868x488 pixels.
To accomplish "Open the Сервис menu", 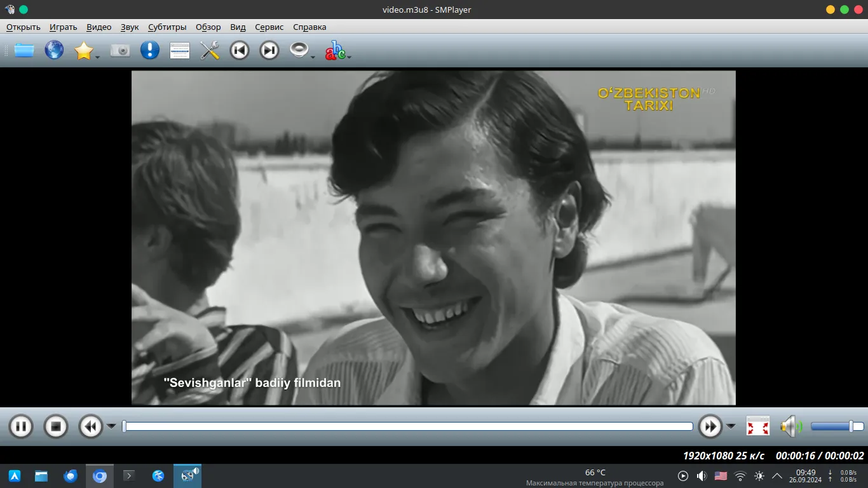I will pyautogui.click(x=269, y=27).
